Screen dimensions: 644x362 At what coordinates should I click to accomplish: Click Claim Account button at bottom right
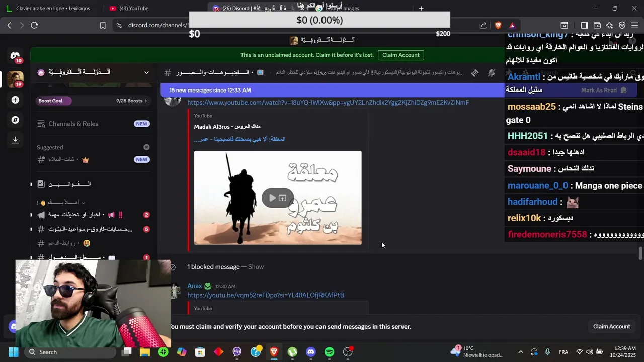(x=611, y=326)
